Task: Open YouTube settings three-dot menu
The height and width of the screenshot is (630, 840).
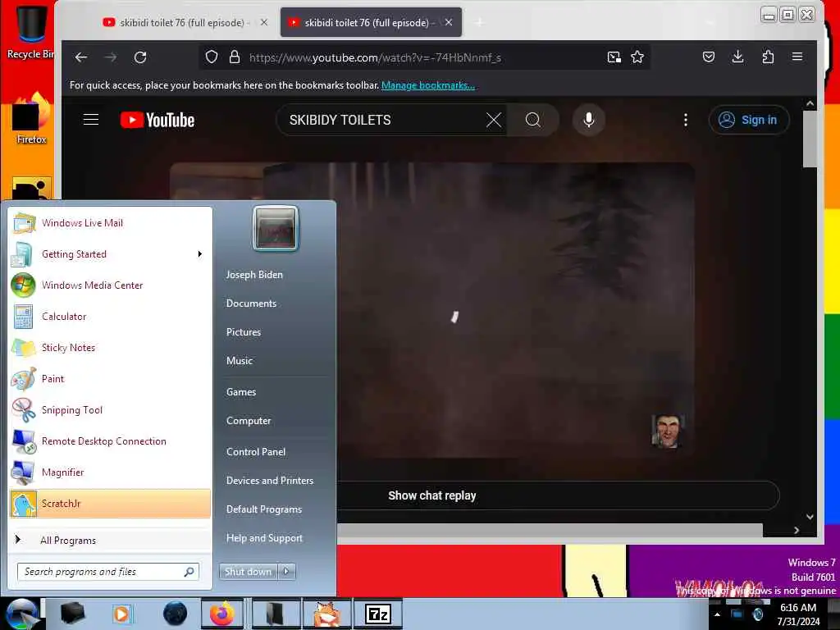Action: click(686, 120)
